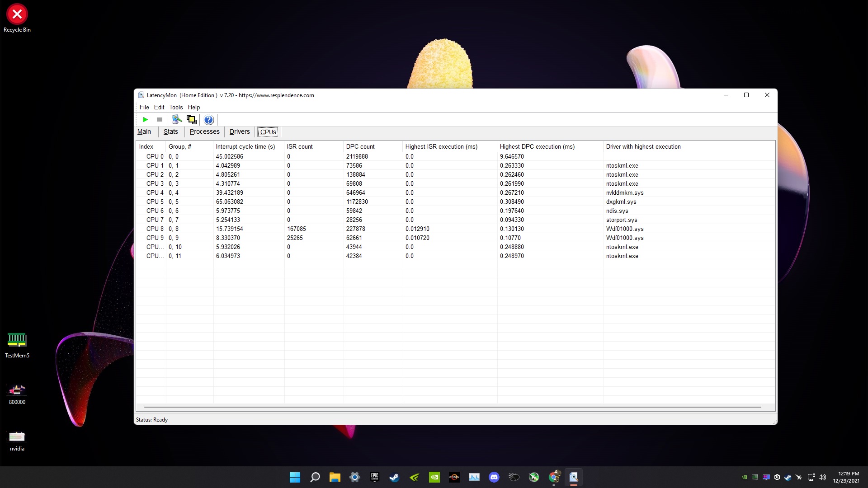Select the Stats tab
This screenshot has width=868, height=488.
[170, 131]
